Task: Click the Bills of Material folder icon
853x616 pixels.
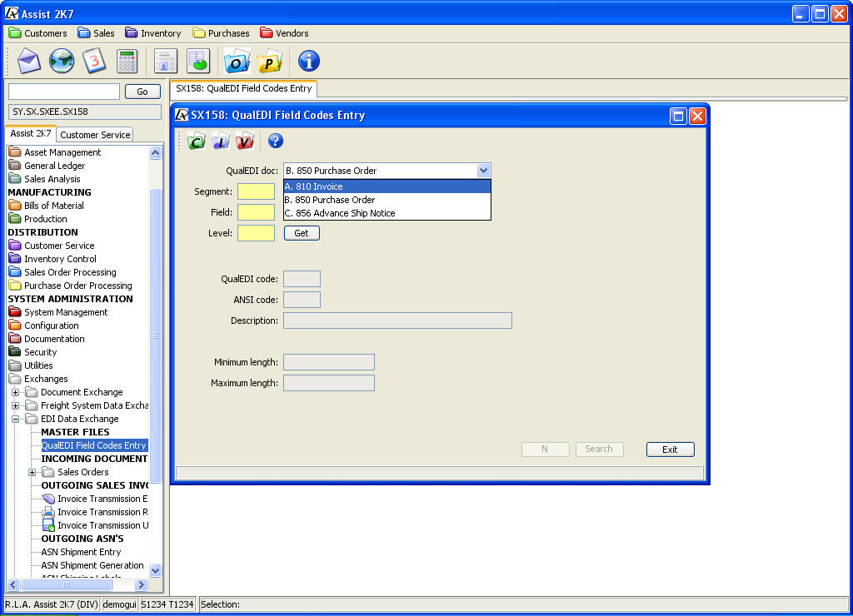Action: (x=15, y=206)
